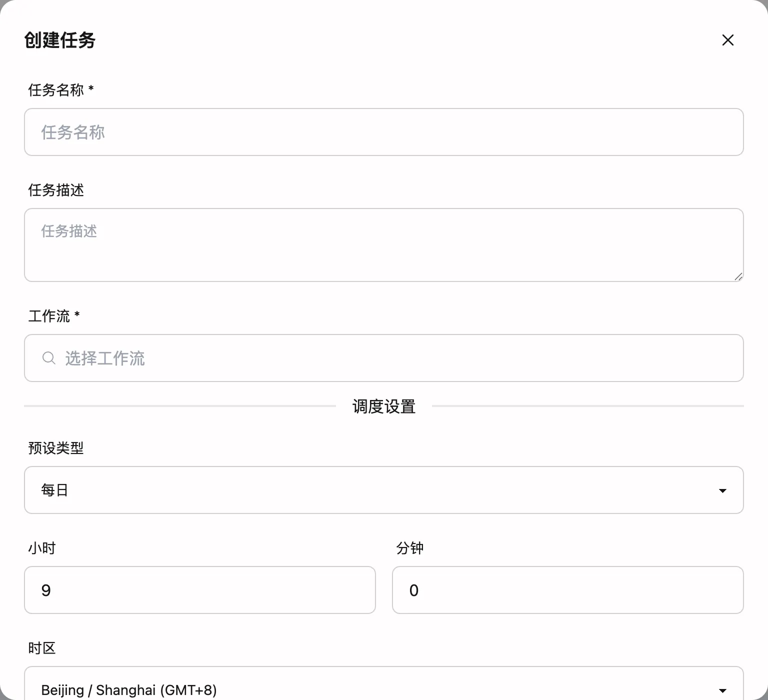The image size is (768, 700).
Task: Select the 小时 field showing 9
Action: [199, 590]
